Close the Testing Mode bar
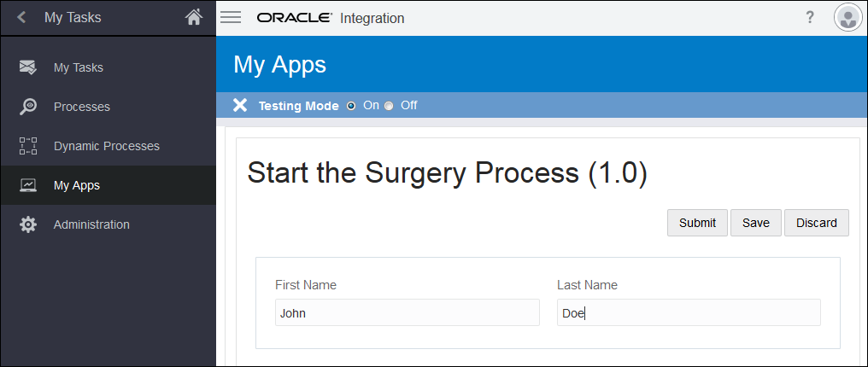The image size is (868, 367). click(240, 106)
